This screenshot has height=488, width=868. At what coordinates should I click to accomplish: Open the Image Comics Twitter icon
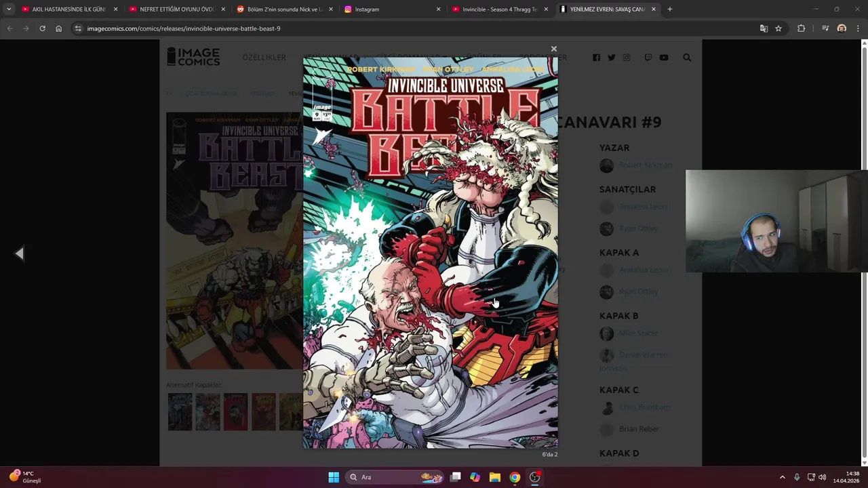point(612,58)
